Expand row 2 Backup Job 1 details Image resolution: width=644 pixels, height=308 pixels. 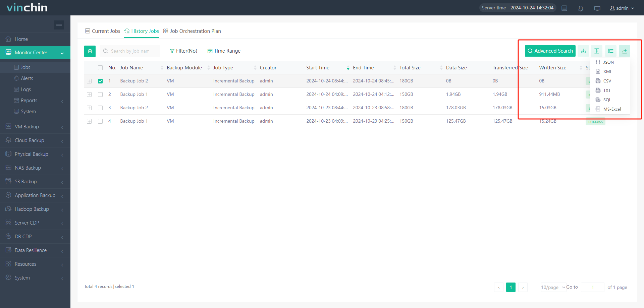click(89, 95)
